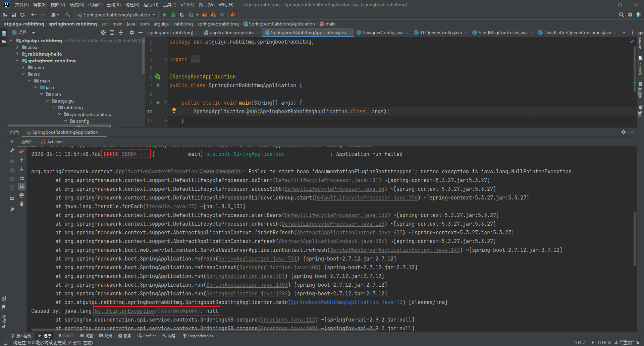Clear console with the trash icon
The image size is (644, 346).
pos(22,204)
